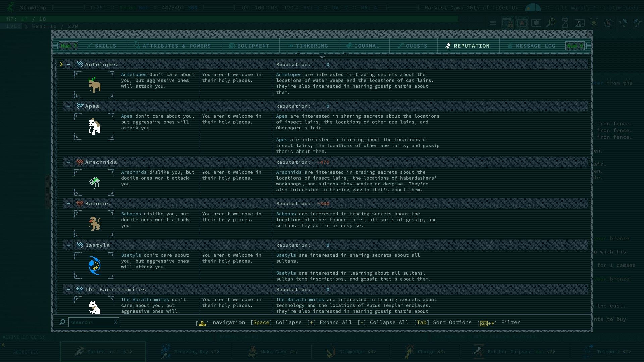Collapse the Antelopes reputation section
Image resolution: width=644 pixels, height=362 pixels.
68,64
